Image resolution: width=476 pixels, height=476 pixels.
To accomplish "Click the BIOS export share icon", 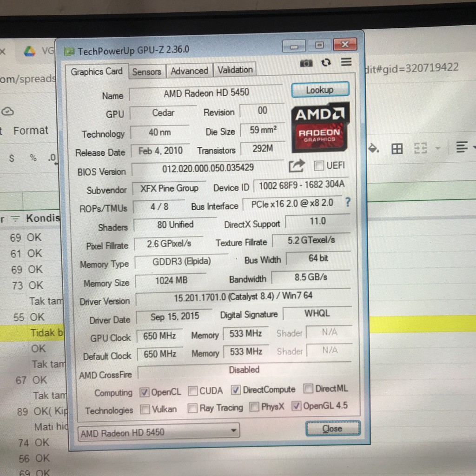I will tap(296, 166).
